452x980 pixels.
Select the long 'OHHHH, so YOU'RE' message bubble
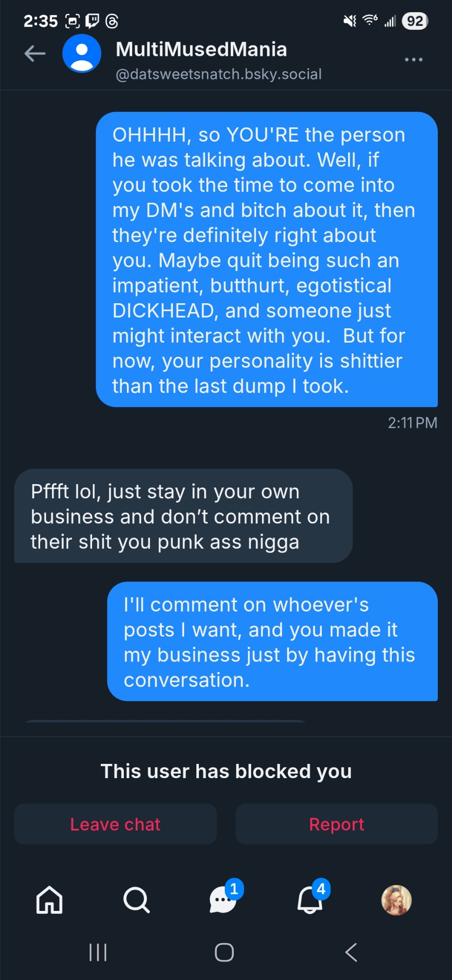(x=266, y=259)
